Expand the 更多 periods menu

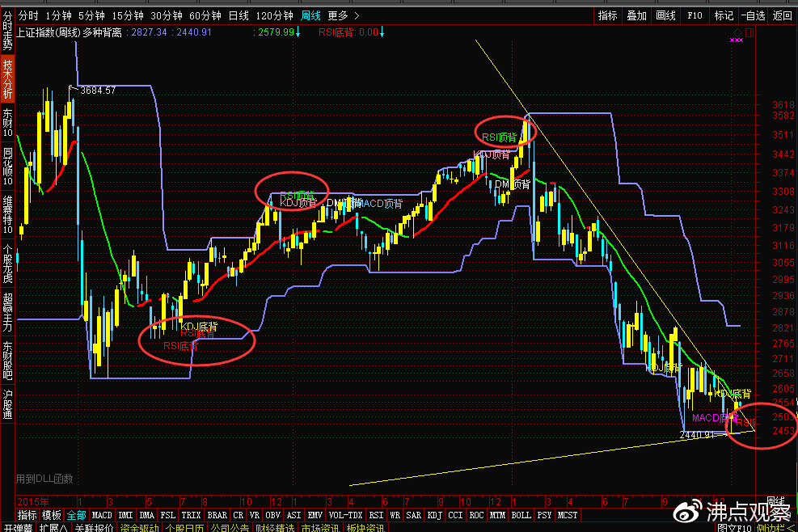coord(343,16)
